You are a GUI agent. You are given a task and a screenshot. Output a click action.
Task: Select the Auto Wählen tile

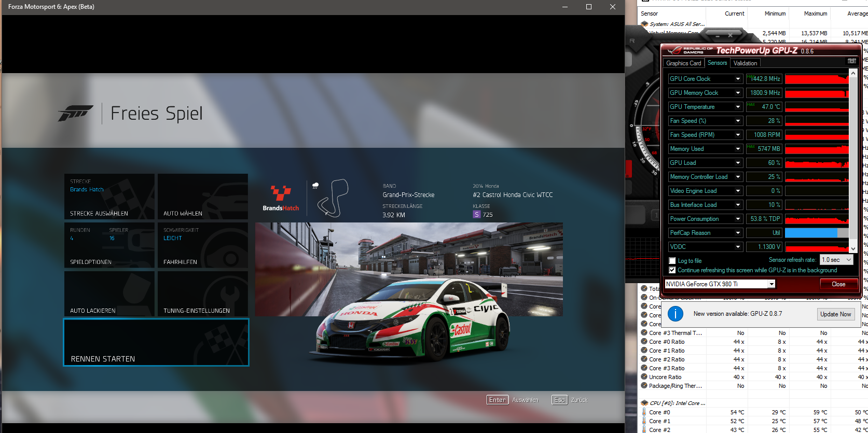click(203, 197)
